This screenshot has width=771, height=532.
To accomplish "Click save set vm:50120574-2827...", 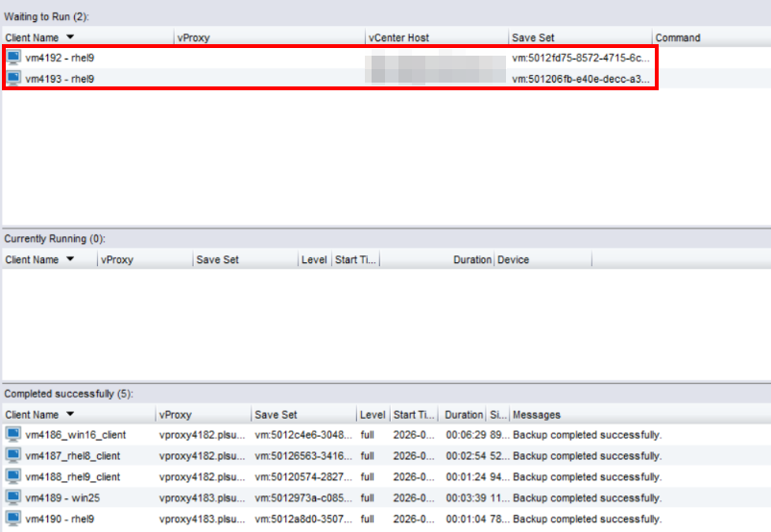I will point(302,477).
